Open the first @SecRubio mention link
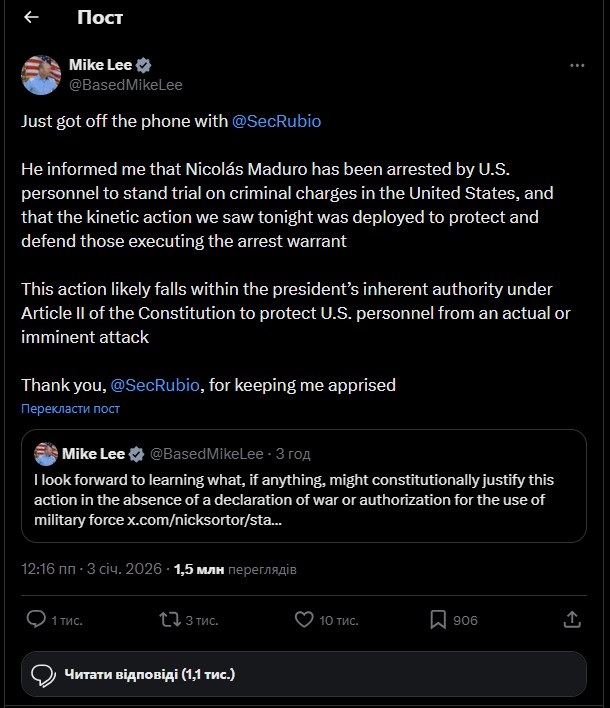This screenshot has width=610, height=708. pos(276,121)
